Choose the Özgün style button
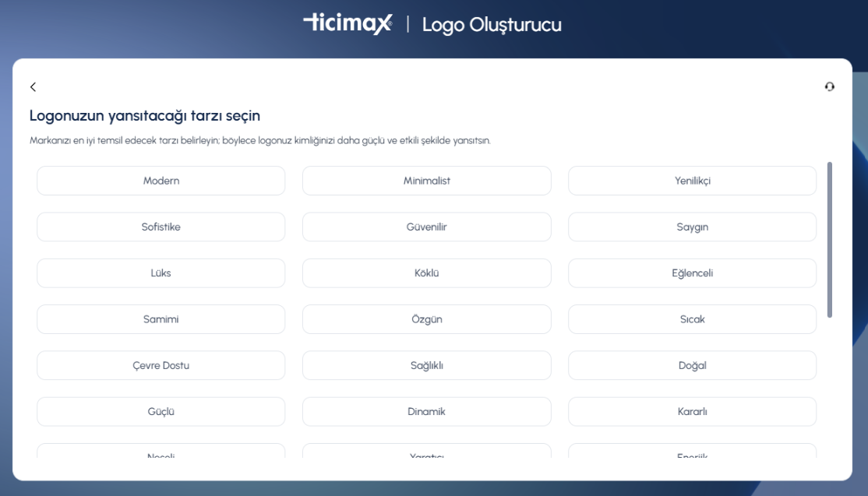868x496 pixels. [x=426, y=319]
